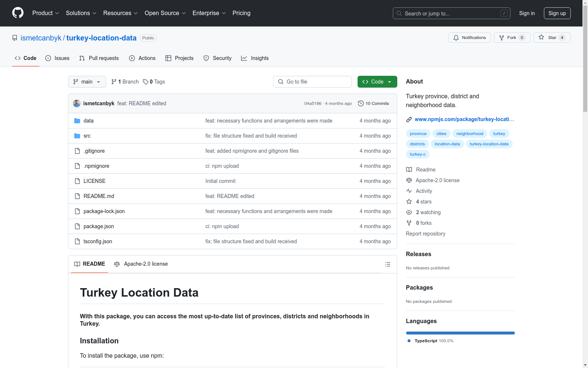Screen dimensions: 588x368
Task: Click the Go to file search field
Action: (x=312, y=82)
